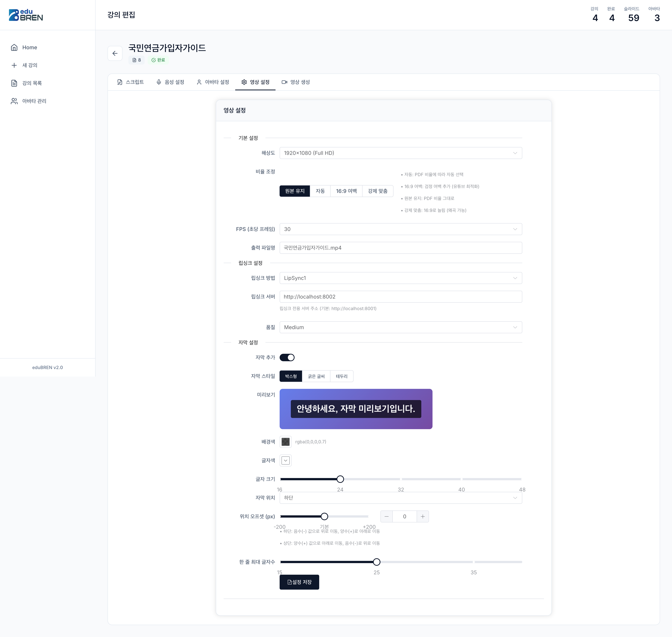Select the 영상 설정 tab
The width and height of the screenshot is (672, 637).
click(255, 82)
